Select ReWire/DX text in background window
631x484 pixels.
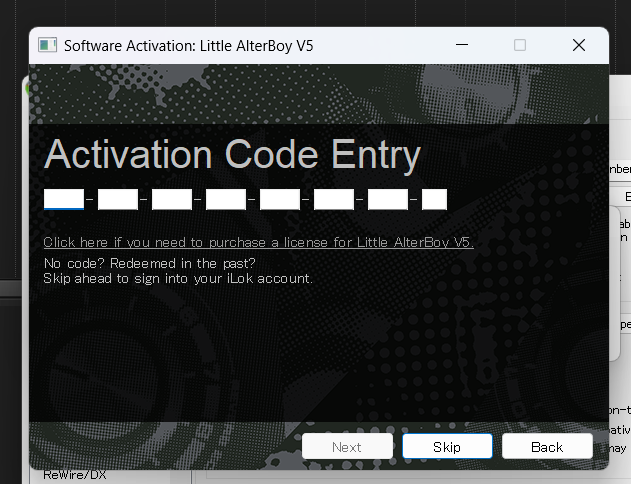75,475
